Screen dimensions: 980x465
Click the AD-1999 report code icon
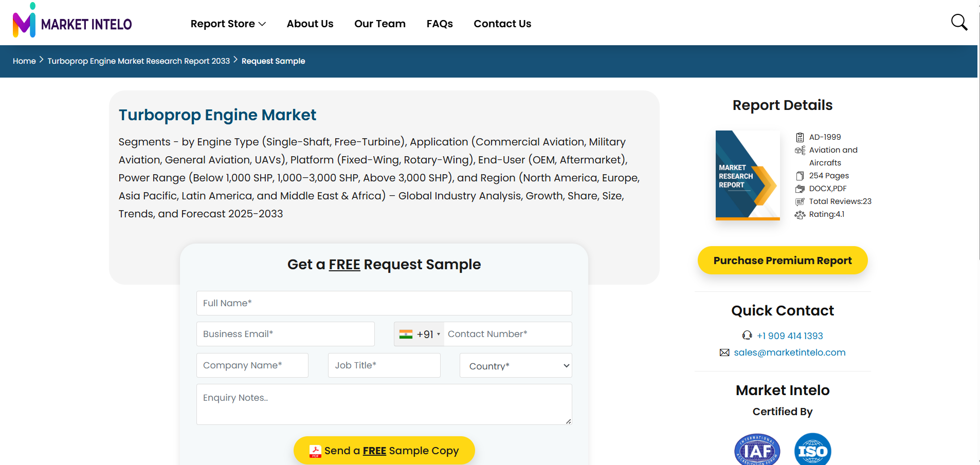800,137
